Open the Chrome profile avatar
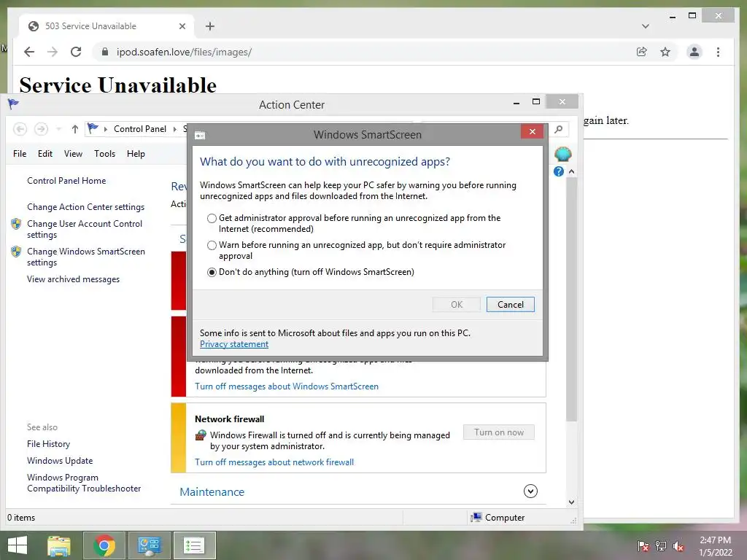 pyautogui.click(x=694, y=52)
